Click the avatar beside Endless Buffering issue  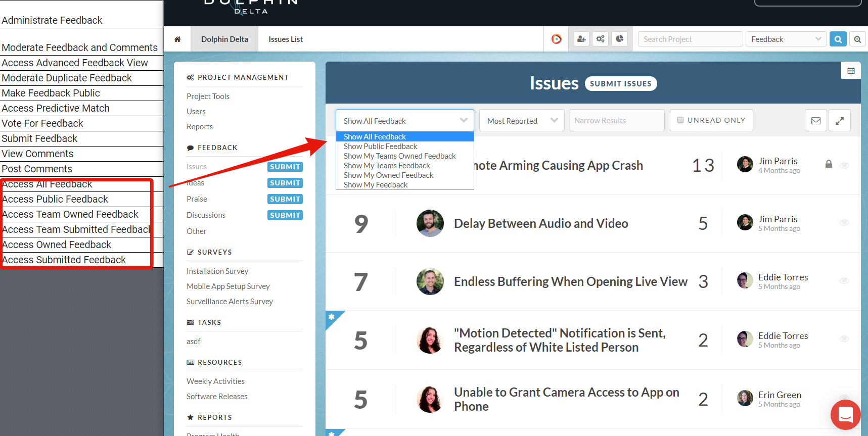(430, 281)
